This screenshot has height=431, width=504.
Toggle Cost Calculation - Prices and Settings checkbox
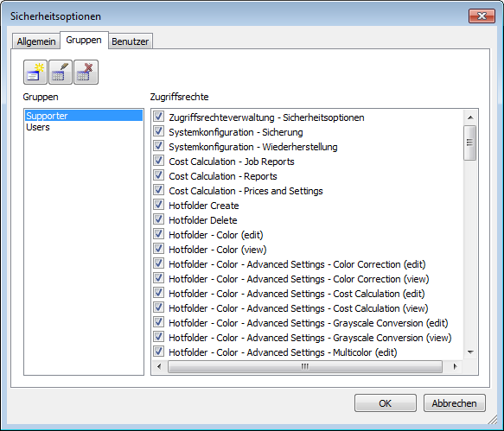[158, 190]
